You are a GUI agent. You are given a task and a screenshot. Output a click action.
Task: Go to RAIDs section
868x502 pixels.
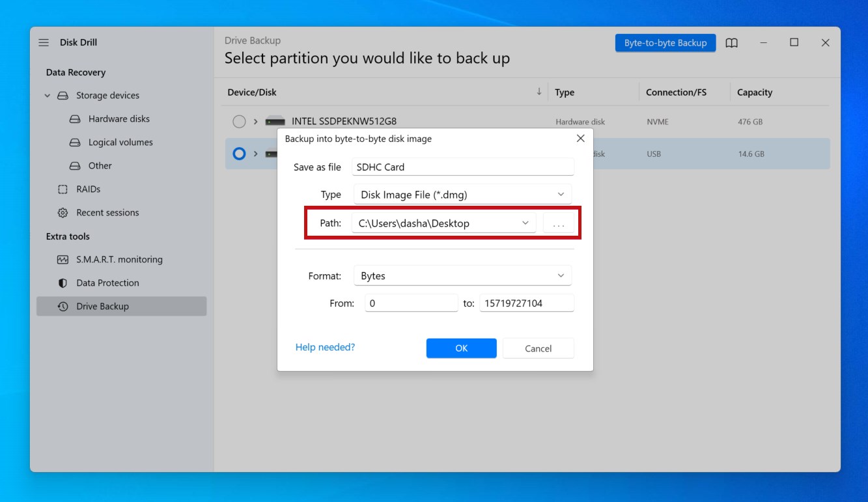(x=89, y=189)
